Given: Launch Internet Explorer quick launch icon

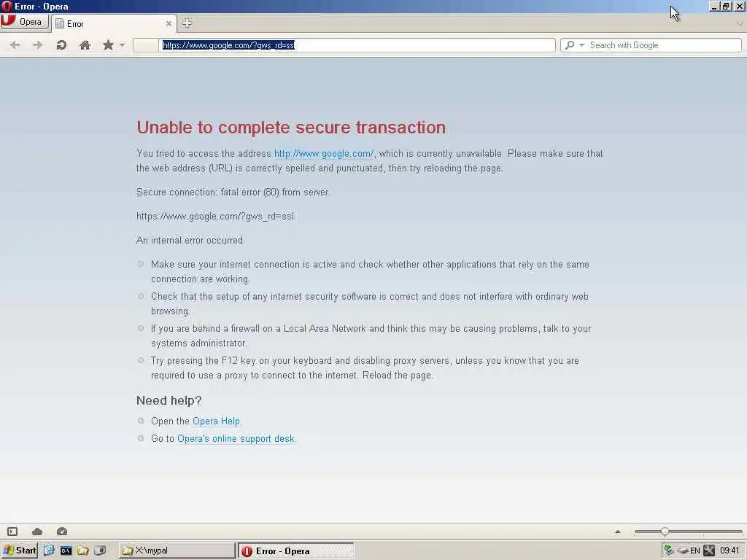Looking at the screenshot, I should [x=49, y=551].
